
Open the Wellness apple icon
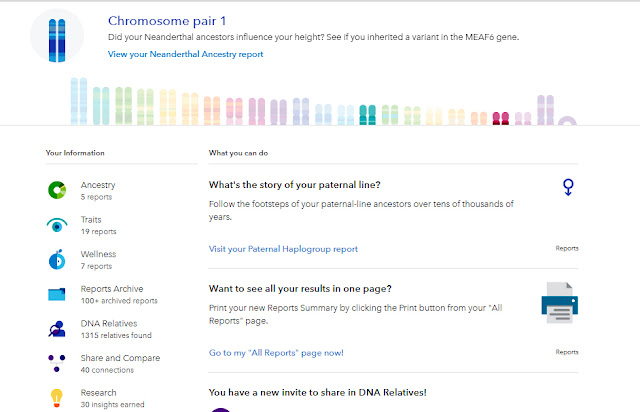coord(57,260)
